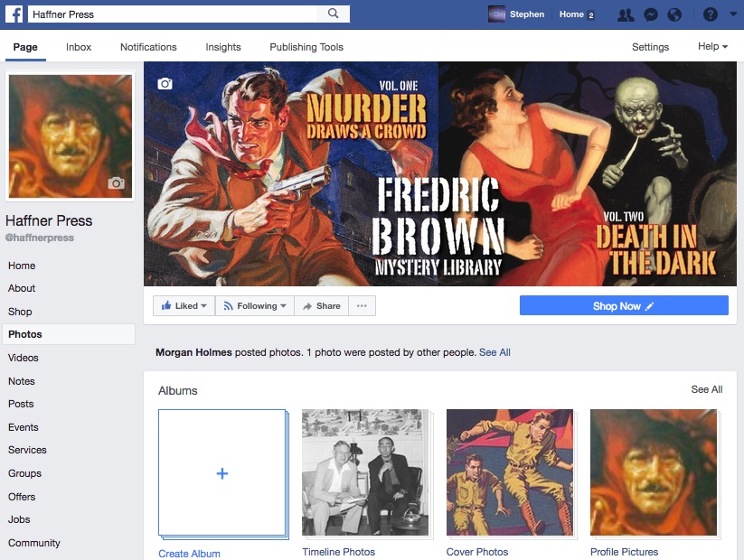
Task: Click the Stephen profile name link
Action: pyautogui.click(x=527, y=14)
